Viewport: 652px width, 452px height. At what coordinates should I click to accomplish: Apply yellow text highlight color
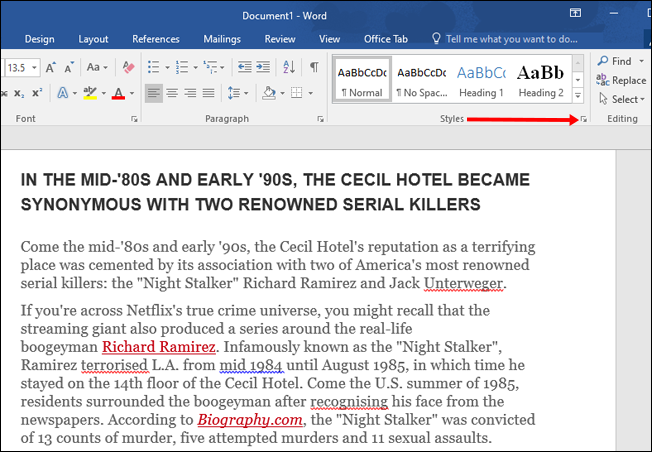point(90,93)
